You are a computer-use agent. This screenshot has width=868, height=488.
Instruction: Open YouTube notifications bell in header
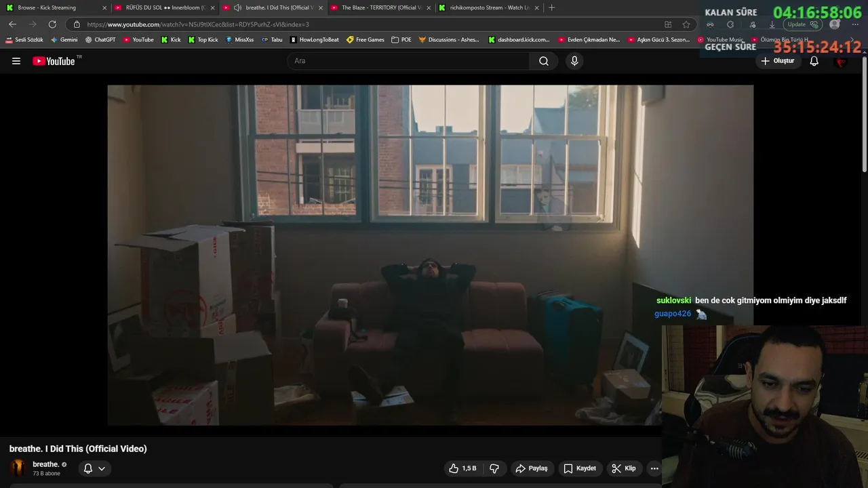click(x=814, y=61)
